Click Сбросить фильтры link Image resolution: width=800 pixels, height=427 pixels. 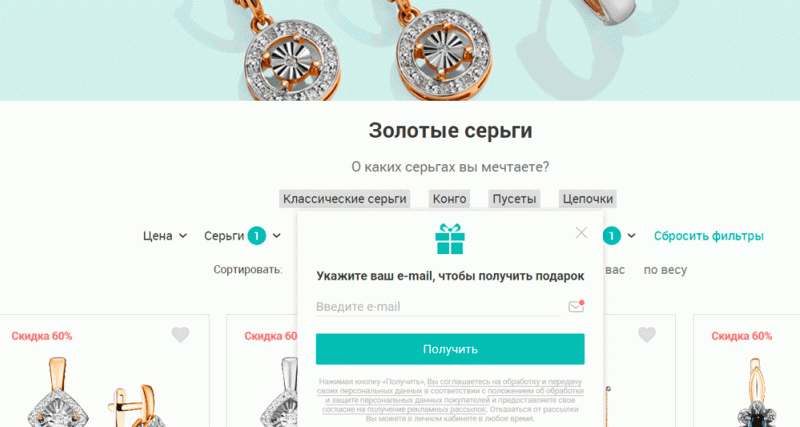click(x=709, y=236)
